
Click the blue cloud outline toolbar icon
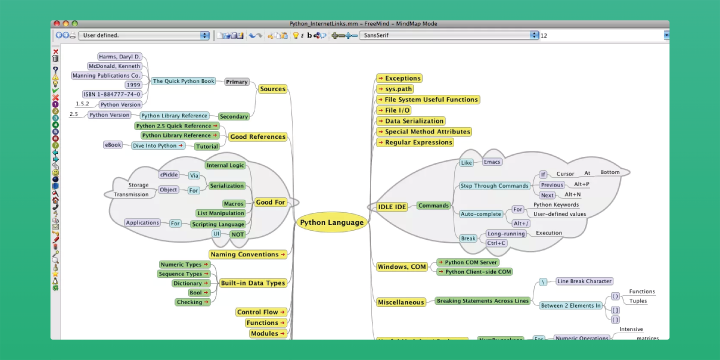(x=323, y=35)
